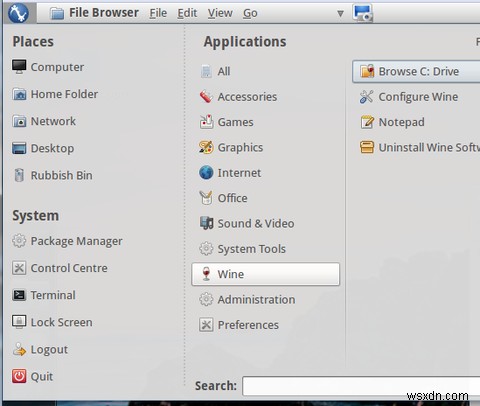
Task: Click the File Browser folder icon
Action: (57, 13)
